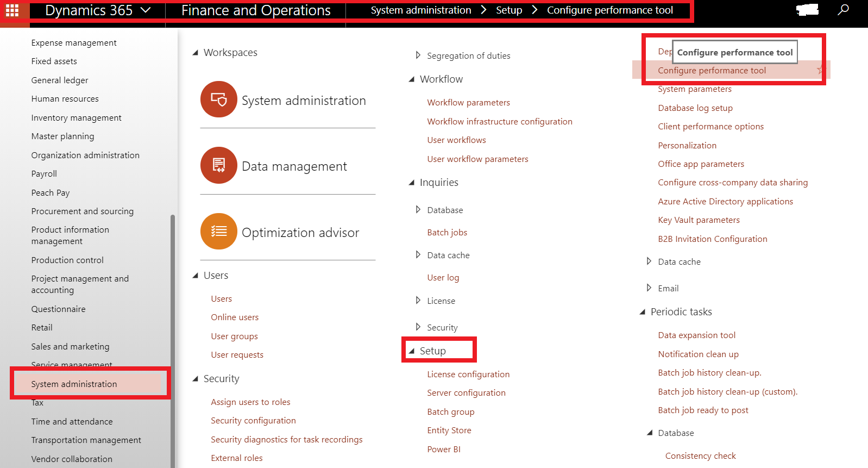Open External roles link

tap(237, 458)
